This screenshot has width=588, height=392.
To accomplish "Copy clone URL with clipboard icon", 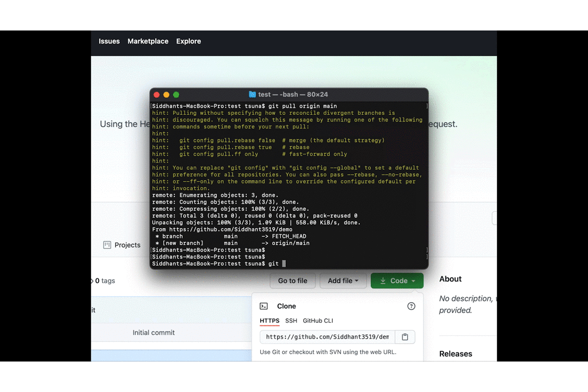I will click(405, 337).
